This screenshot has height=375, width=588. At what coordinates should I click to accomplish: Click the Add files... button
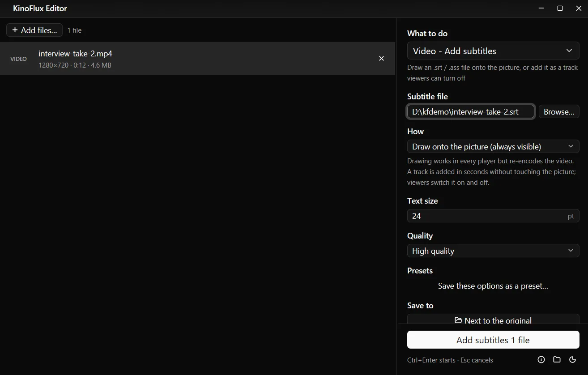coord(34,30)
